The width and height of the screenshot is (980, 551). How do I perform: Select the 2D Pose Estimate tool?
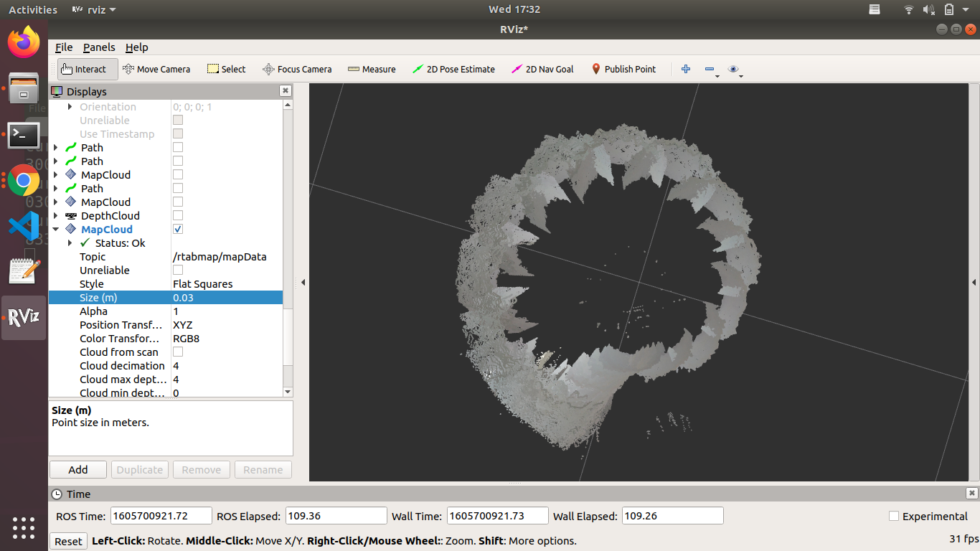click(453, 69)
